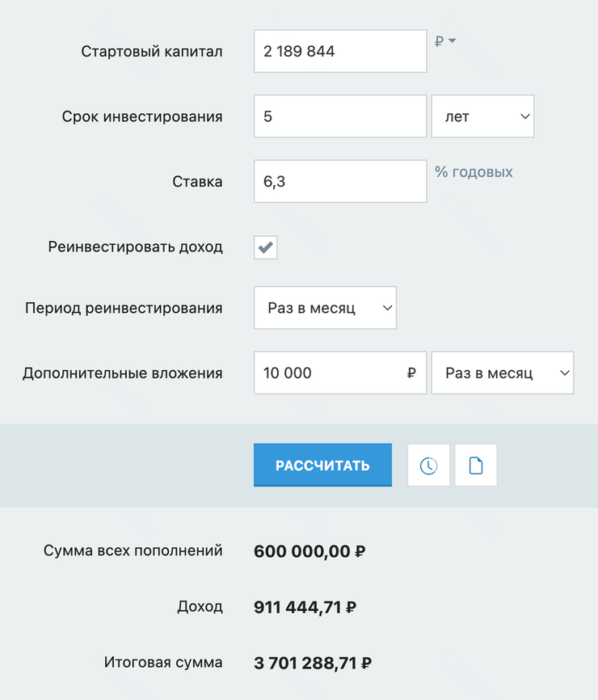Click the Реинвестировать доход label

coord(136,247)
